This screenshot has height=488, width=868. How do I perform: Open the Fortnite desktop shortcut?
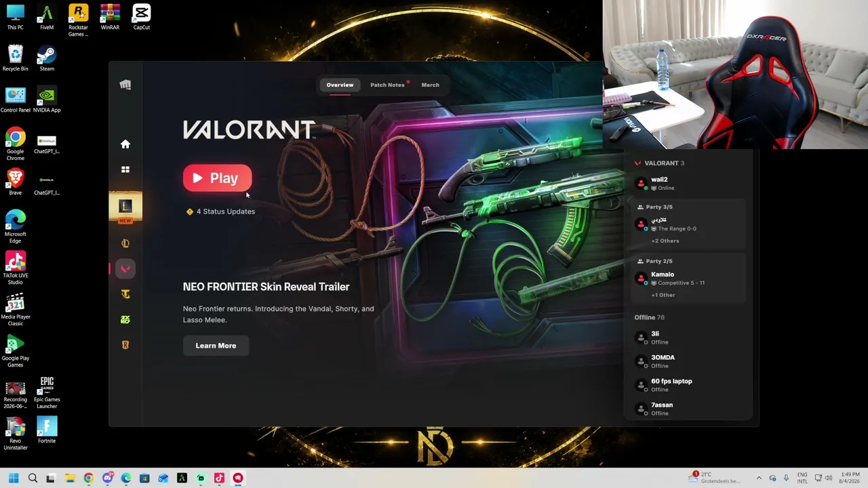(x=47, y=430)
